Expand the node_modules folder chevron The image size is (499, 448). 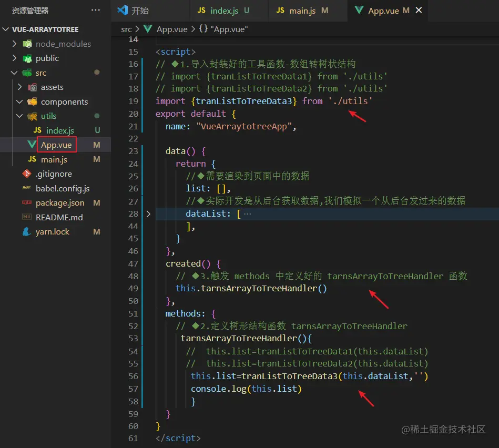14,44
